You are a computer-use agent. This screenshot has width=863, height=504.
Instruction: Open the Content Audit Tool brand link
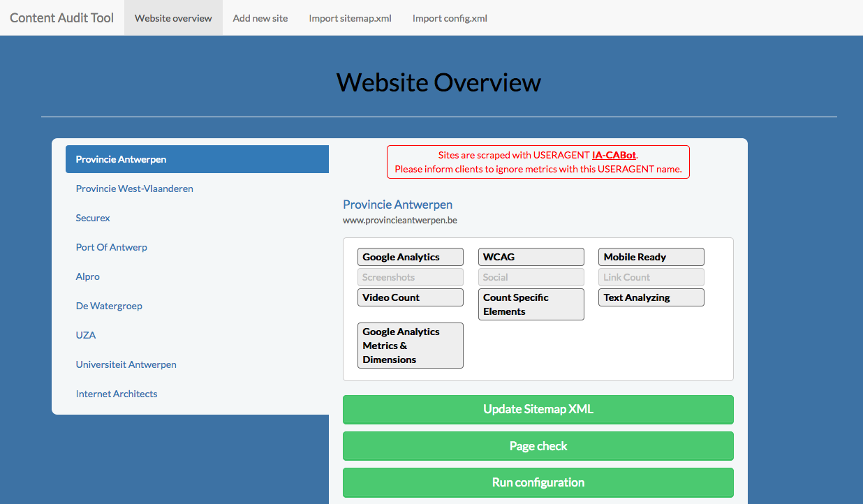coord(61,17)
